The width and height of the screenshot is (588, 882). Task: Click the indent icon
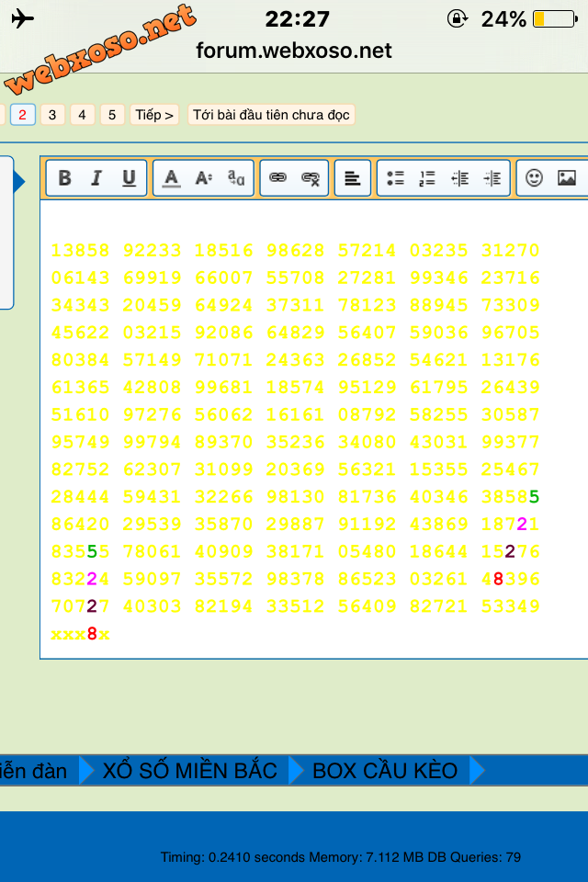click(x=492, y=178)
